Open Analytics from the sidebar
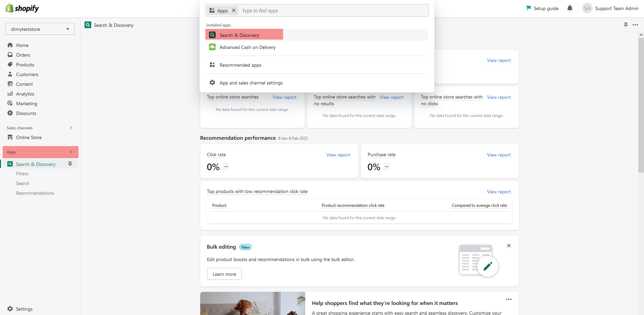The height and width of the screenshot is (315, 644). point(25,94)
